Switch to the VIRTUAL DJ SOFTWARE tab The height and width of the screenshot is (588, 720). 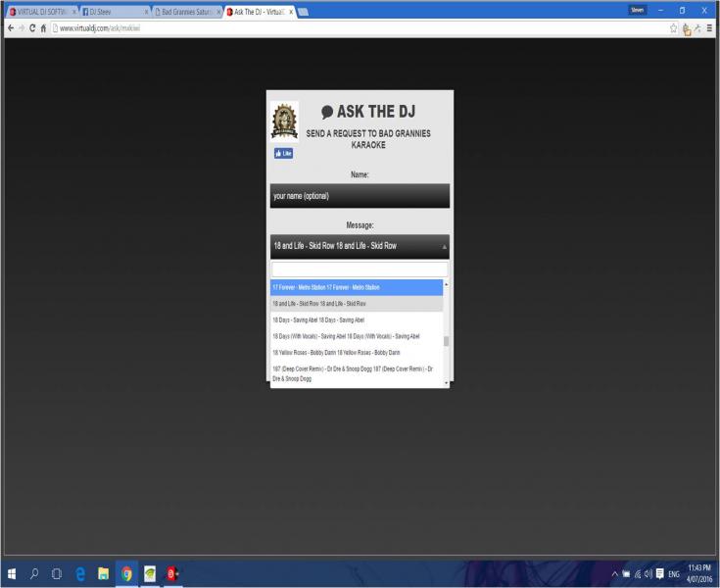coord(40,12)
